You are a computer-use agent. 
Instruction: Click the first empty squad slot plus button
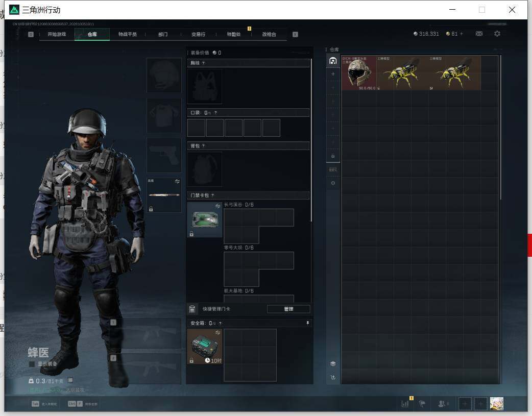click(465, 404)
